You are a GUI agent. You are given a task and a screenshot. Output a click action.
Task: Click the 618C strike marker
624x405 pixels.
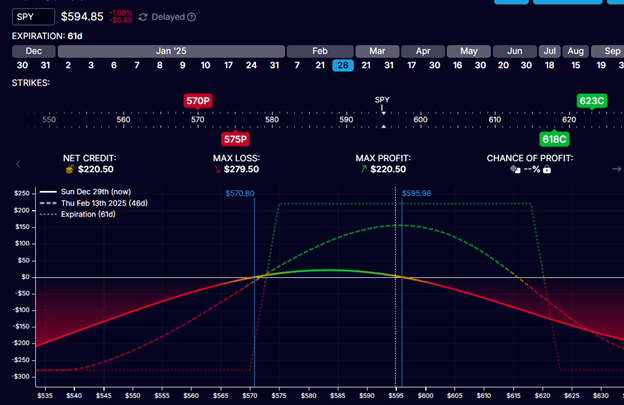pyautogui.click(x=554, y=139)
